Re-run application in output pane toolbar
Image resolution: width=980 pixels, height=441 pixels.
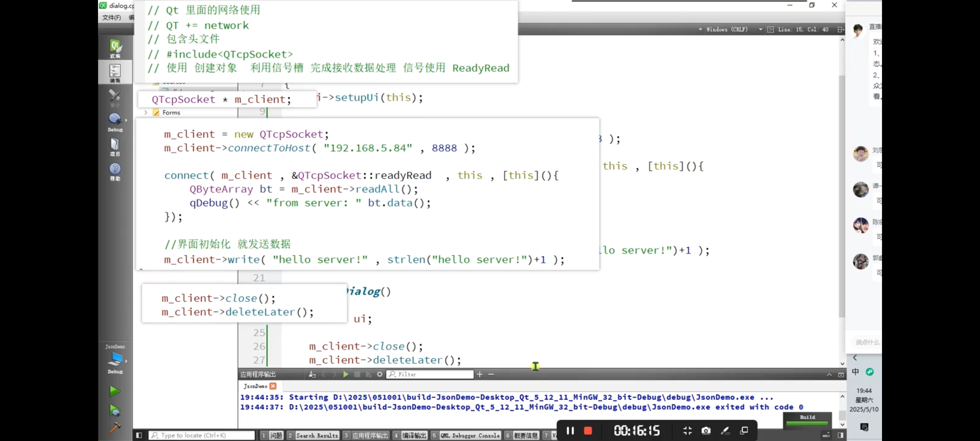345,374
